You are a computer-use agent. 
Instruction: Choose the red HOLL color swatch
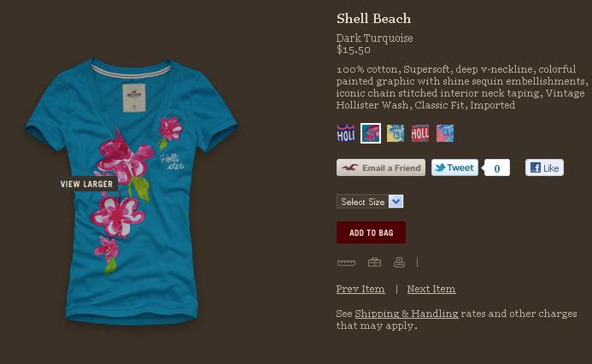pos(419,133)
